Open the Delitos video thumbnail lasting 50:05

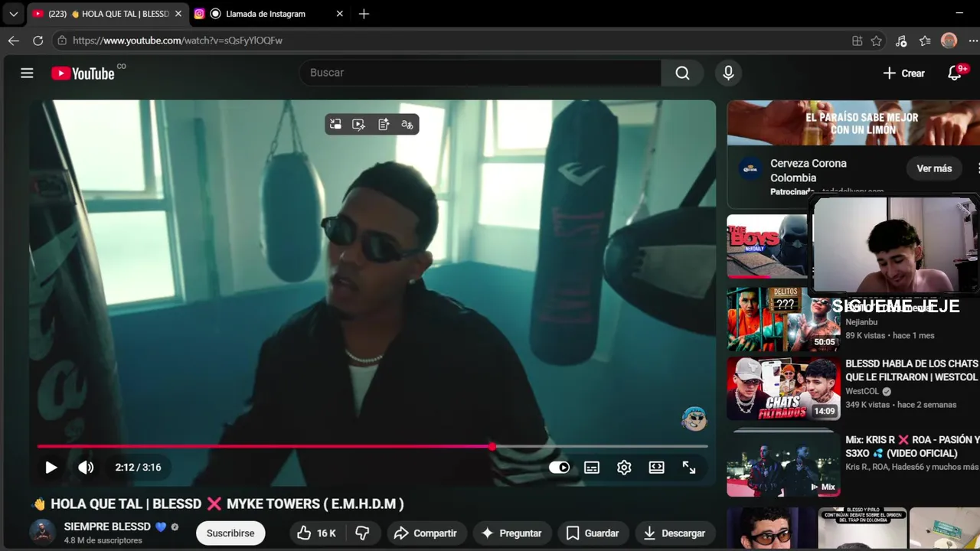pyautogui.click(x=783, y=319)
